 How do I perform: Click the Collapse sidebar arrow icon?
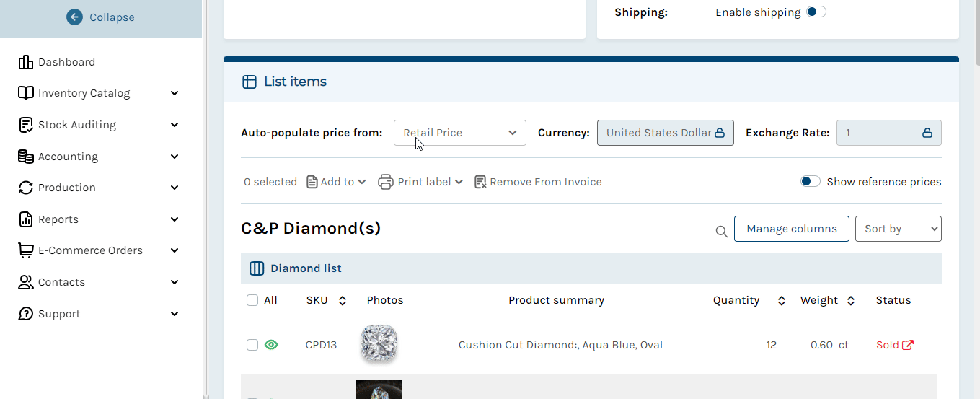(74, 17)
